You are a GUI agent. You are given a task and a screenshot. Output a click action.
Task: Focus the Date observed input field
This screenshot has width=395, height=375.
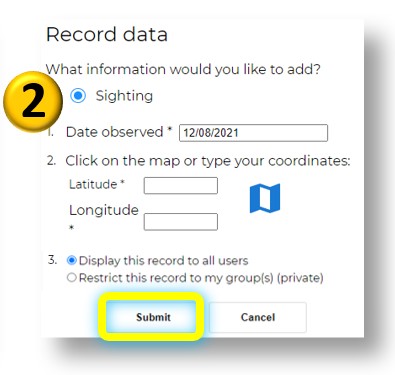click(253, 133)
